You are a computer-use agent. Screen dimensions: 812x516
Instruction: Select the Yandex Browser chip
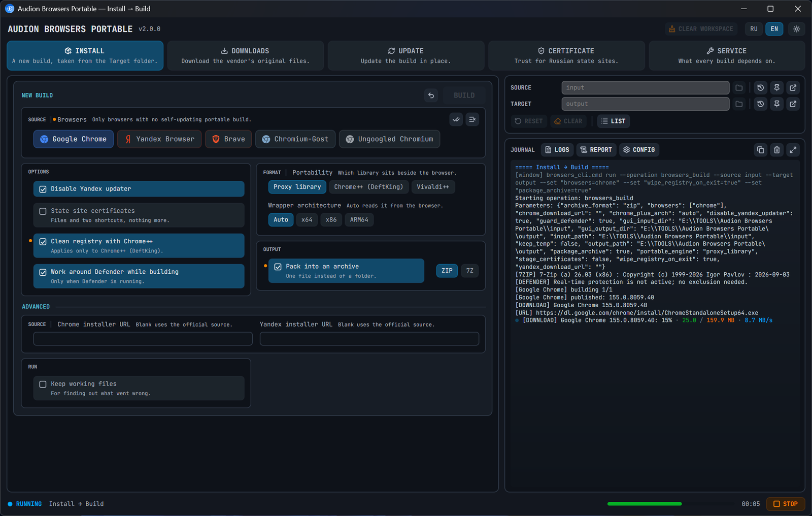[159, 139]
